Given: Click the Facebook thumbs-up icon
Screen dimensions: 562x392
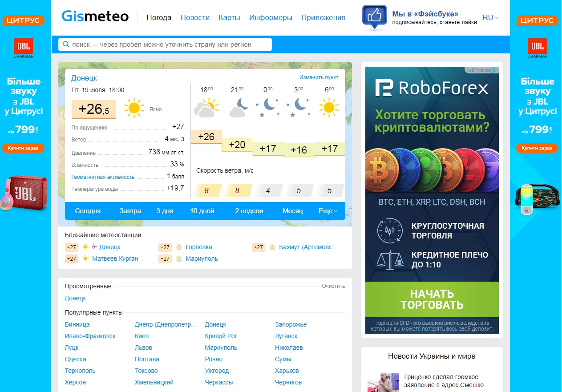Looking at the screenshot, I should click(374, 17).
